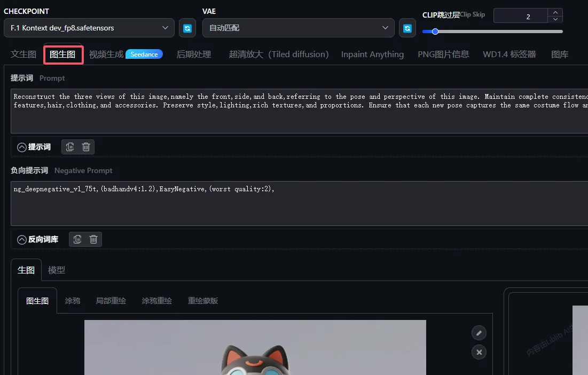Collapse the 反向词库 section

tap(22, 240)
